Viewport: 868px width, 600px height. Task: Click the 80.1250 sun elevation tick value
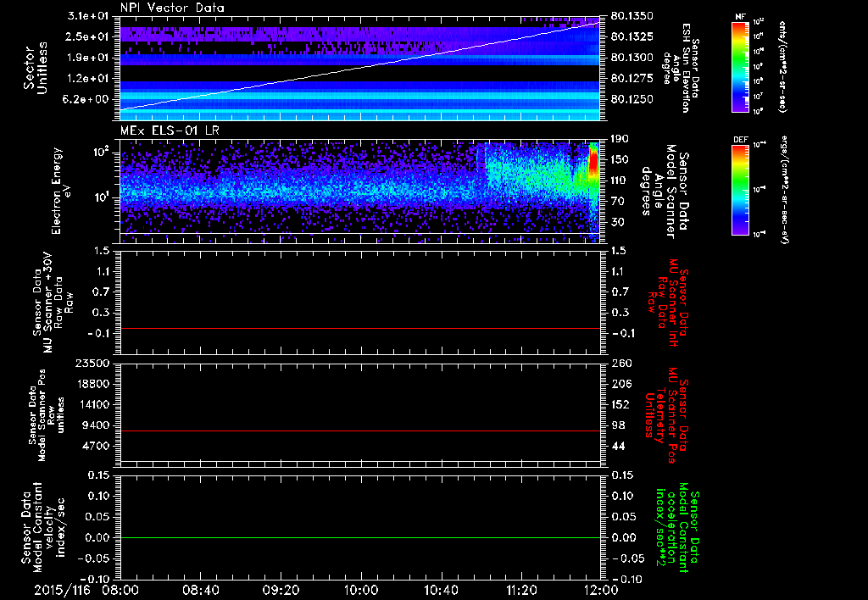(x=632, y=99)
